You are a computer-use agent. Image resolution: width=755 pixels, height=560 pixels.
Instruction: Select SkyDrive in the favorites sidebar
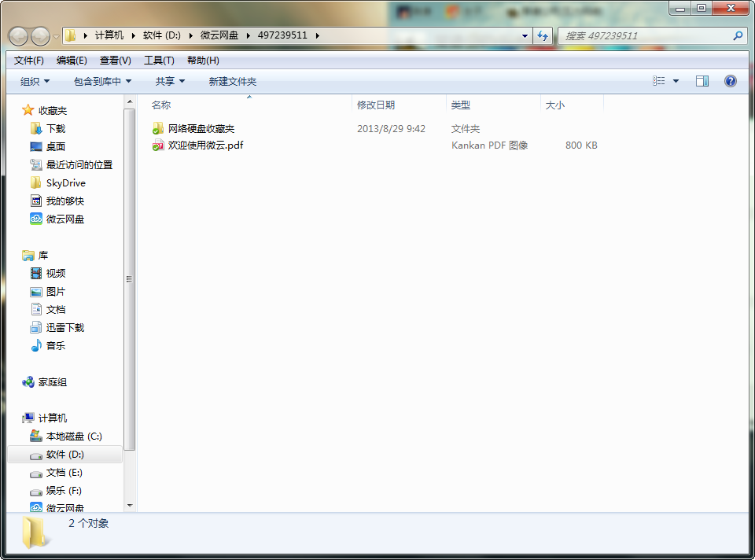pos(65,183)
